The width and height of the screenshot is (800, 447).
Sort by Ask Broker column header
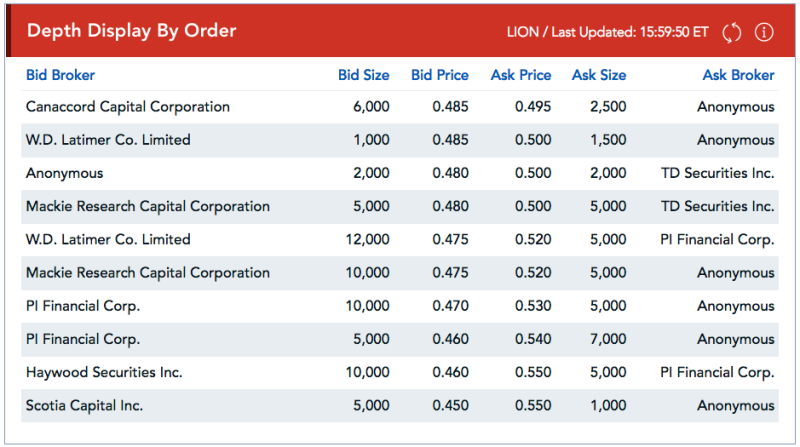[738, 75]
